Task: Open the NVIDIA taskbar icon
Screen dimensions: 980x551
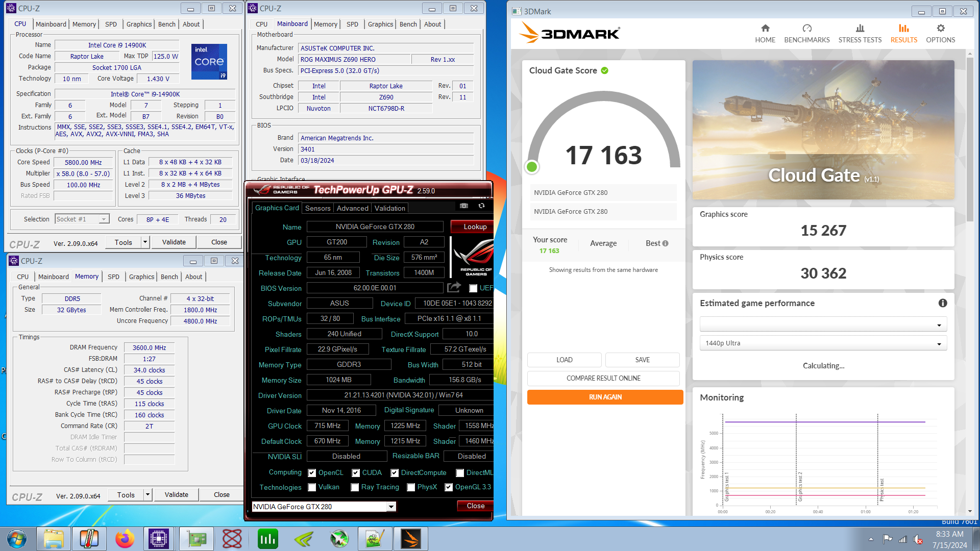Action: (303, 539)
